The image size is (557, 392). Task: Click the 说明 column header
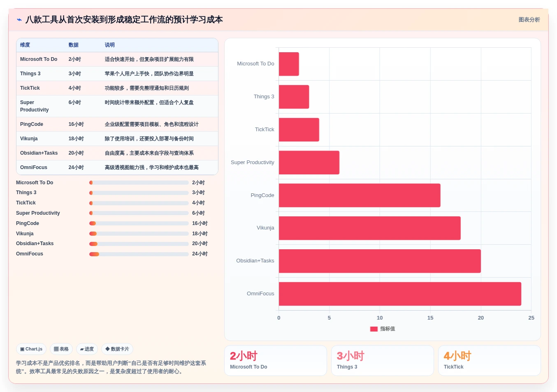pyautogui.click(x=110, y=45)
